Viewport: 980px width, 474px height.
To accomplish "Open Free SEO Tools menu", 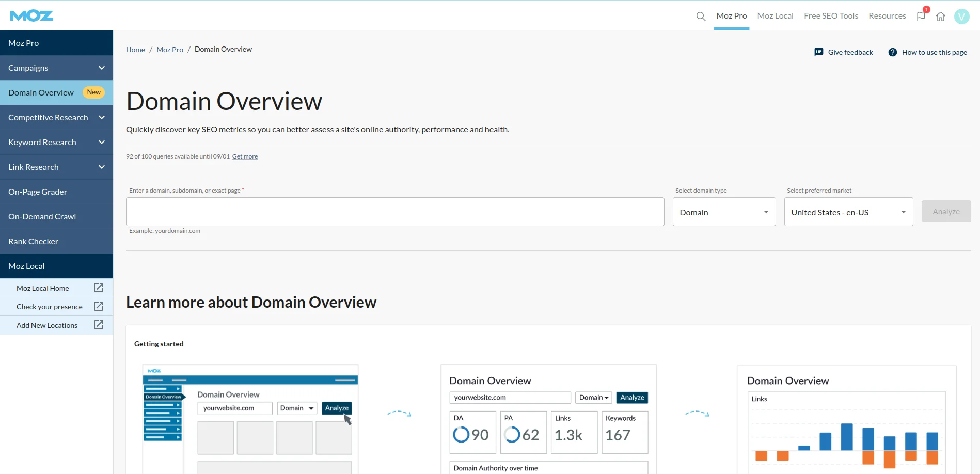I will (831, 16).
